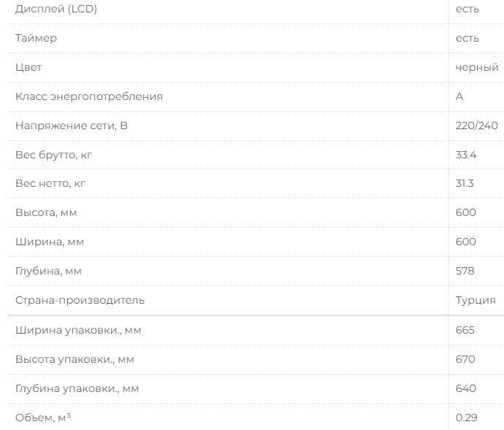Click the "черный" color value

click(477, 67)
